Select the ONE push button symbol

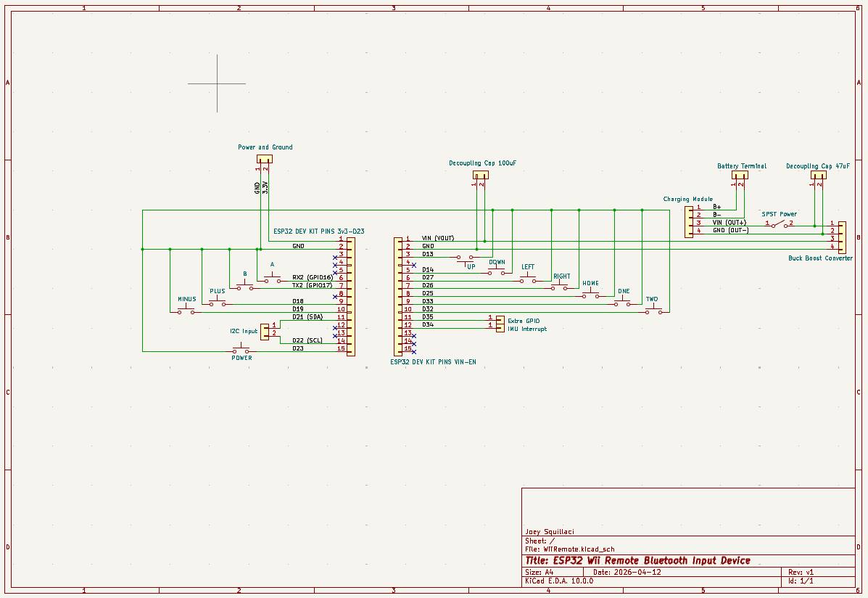(622, 302)
